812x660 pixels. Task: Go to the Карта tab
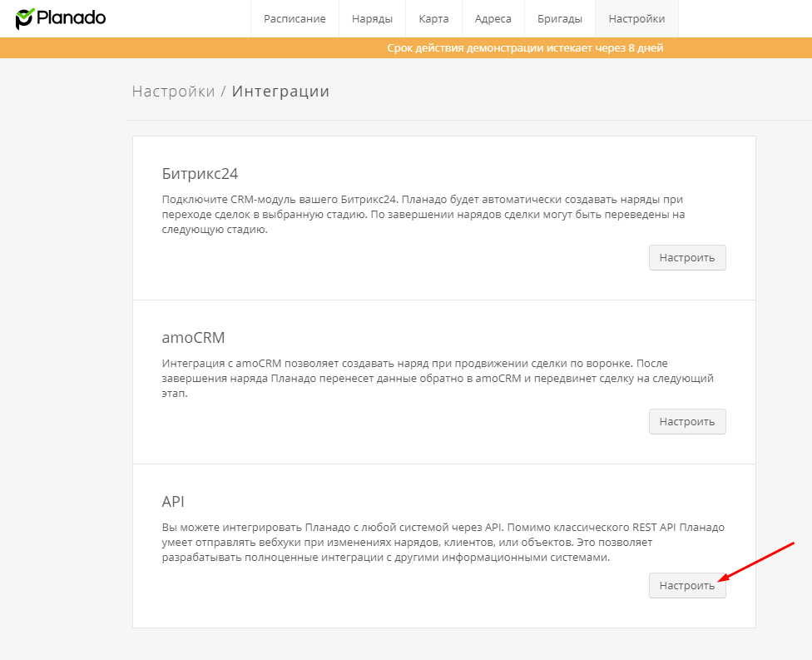[433, 18]
